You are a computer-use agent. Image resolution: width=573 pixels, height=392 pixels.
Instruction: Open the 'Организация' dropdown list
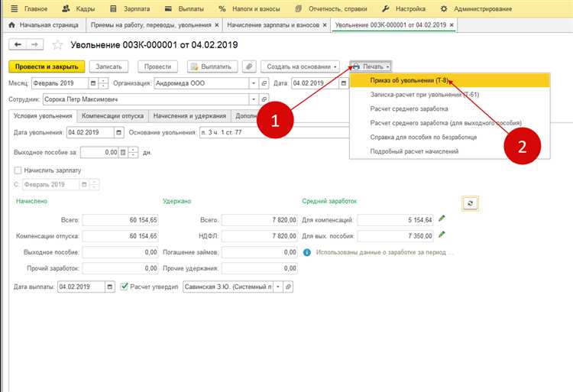[253, 83]
